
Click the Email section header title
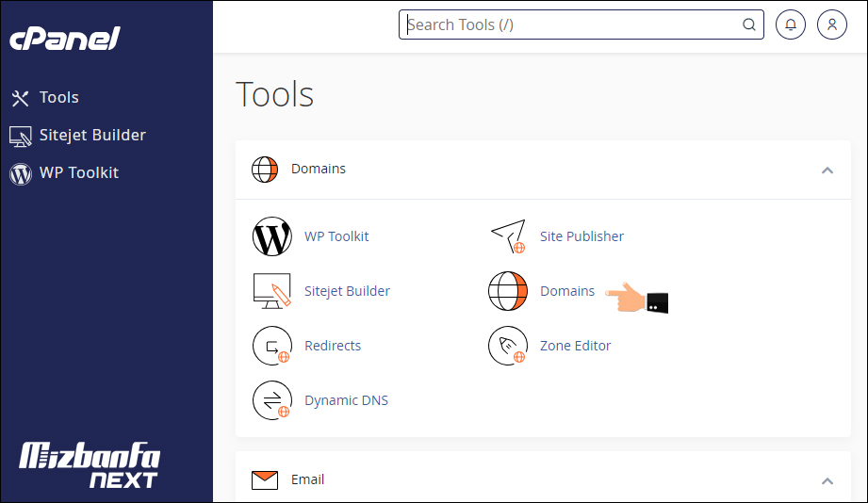coord(308,479)
